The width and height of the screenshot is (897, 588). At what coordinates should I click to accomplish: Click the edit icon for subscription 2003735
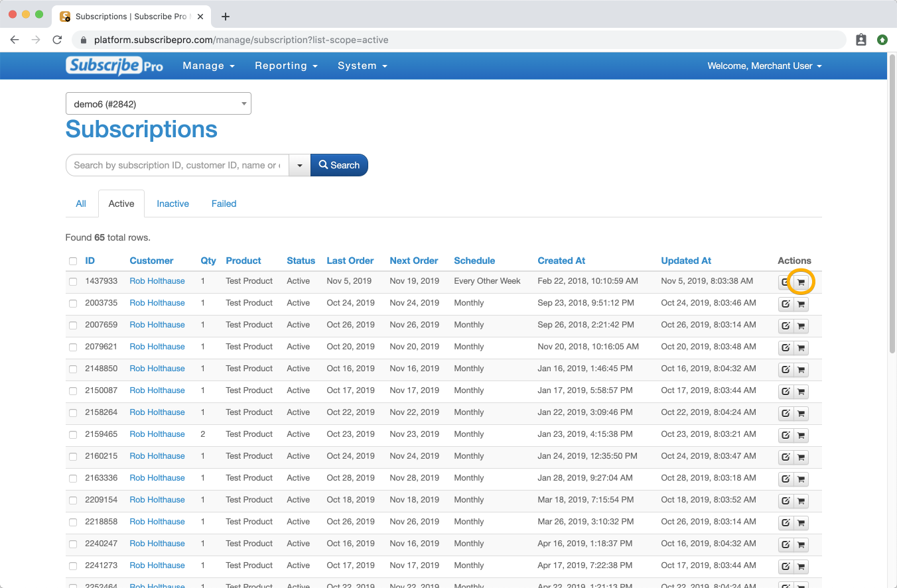click(786, 305)
